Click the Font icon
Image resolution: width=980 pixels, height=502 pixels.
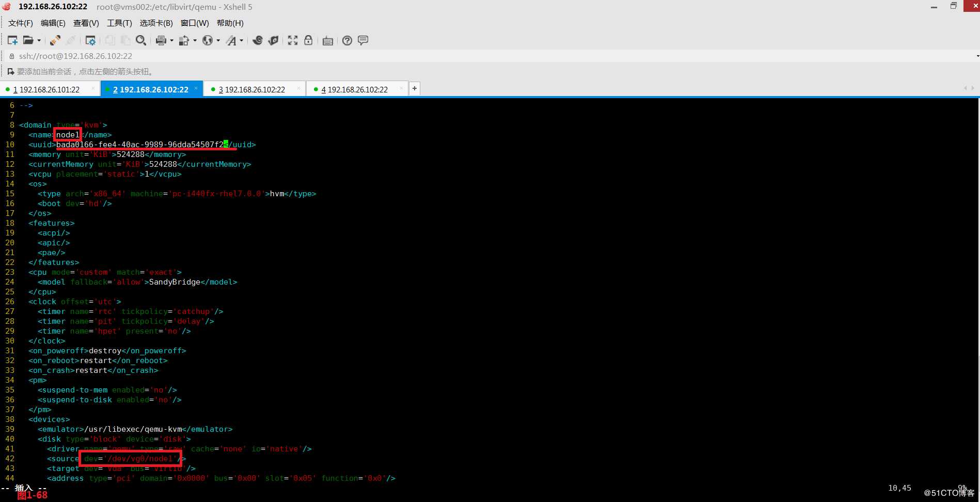(x=231, y=40)
